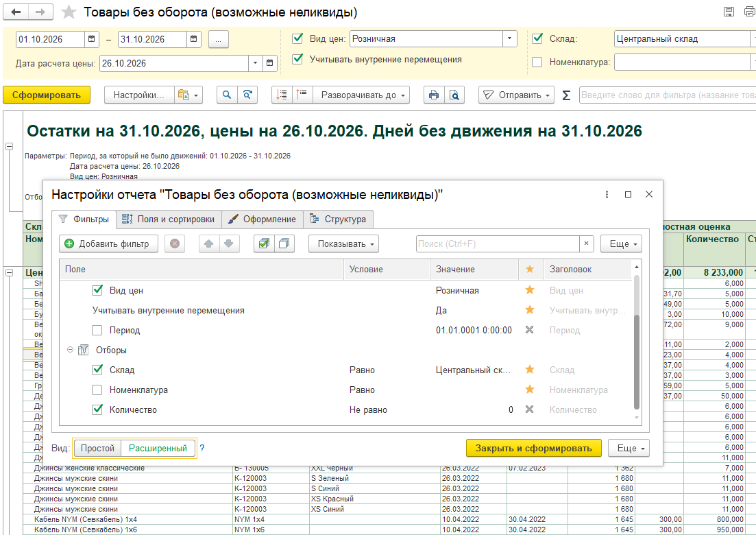756x535 pixels.
Task: Open Разворачивать до dropdown
Action: [362, 95]
